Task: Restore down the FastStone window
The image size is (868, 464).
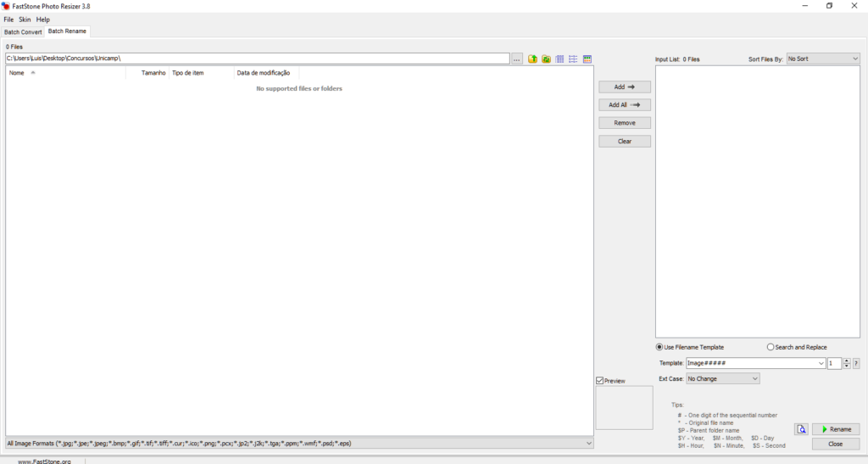Action: pyautogui.click(x=829, y=6)
